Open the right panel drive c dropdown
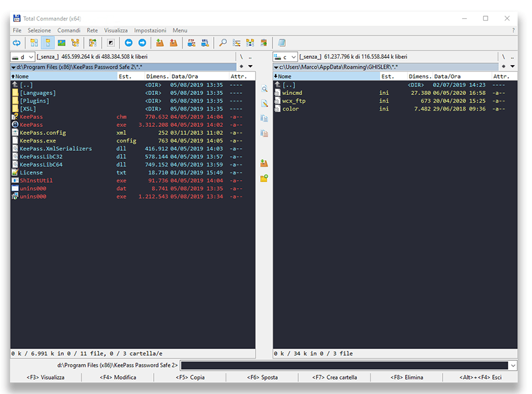This screenshot has width=532, height=394. point(285,57)
